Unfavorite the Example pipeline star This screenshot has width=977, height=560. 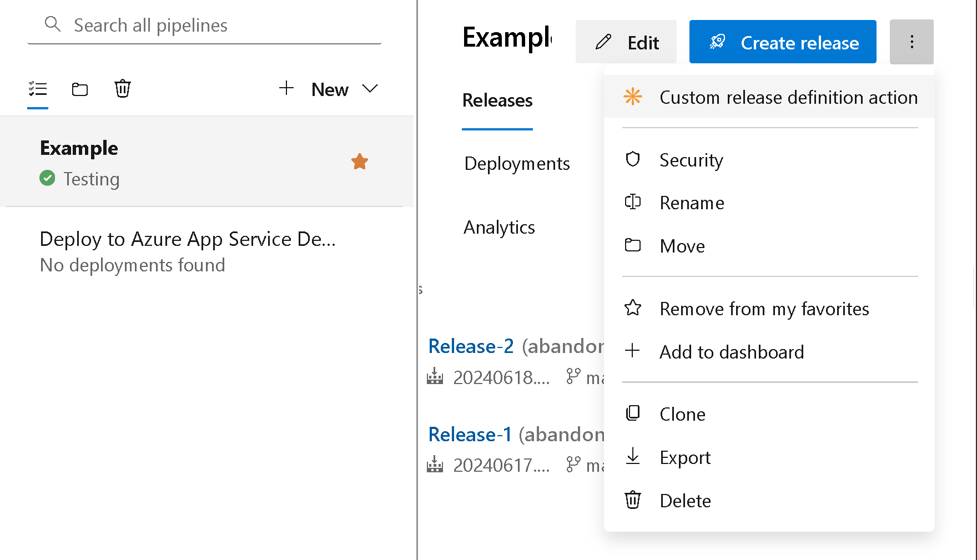point(360,162)
